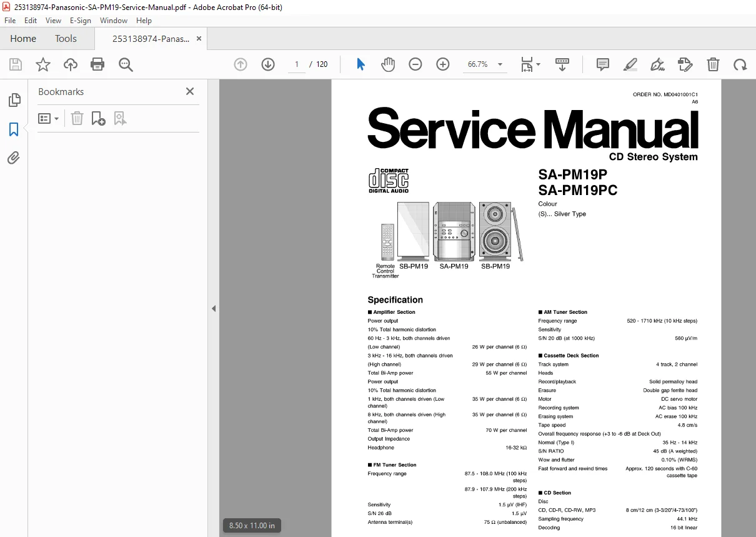Image resolution: width=756 pixels, height=537 pixels.
Task: Click the Service Manual title text
Action: click(533, 128)
